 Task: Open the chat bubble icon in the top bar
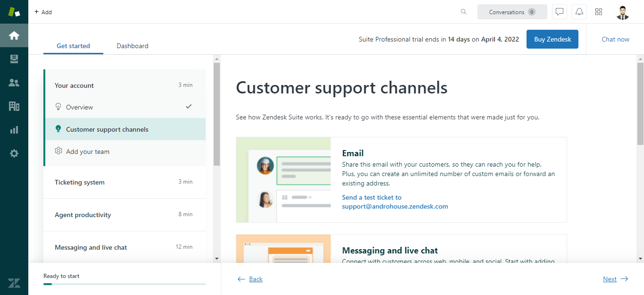point(560,12)
